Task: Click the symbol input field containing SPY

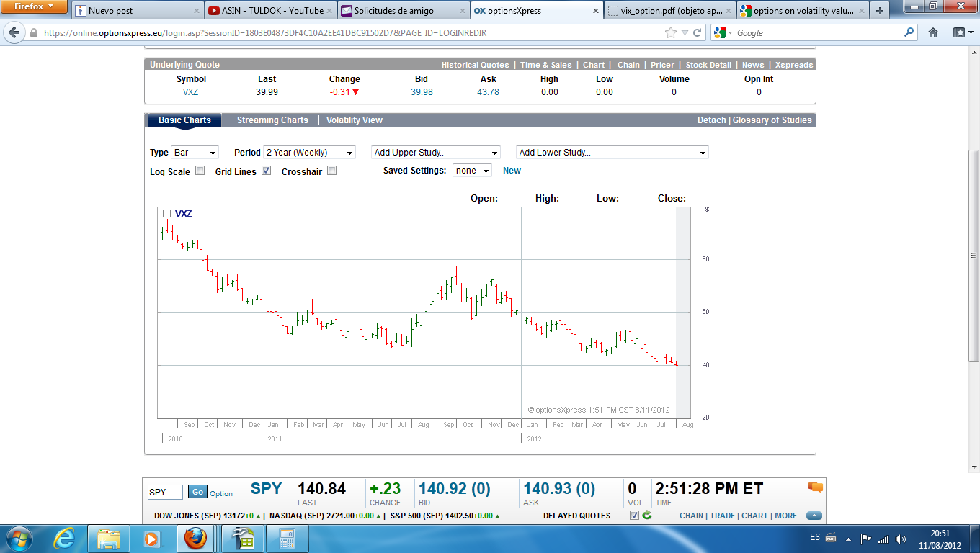Action: click(166, 492)
